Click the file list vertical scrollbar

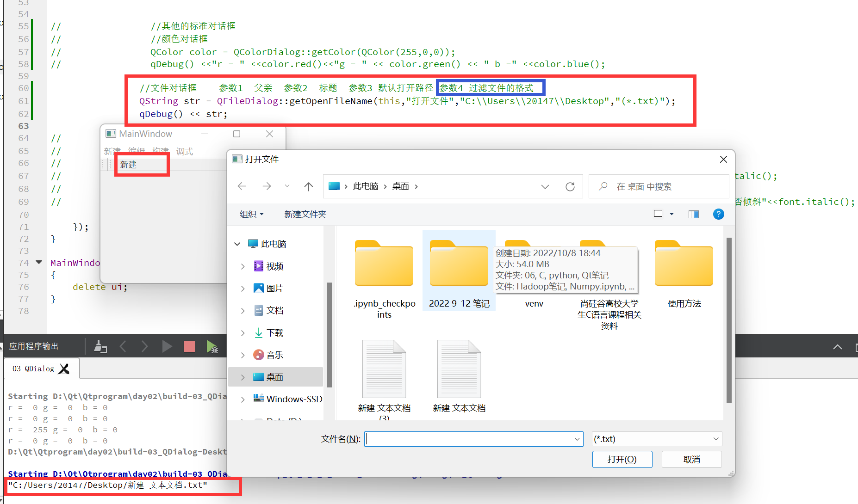click(x=729, y=320)
